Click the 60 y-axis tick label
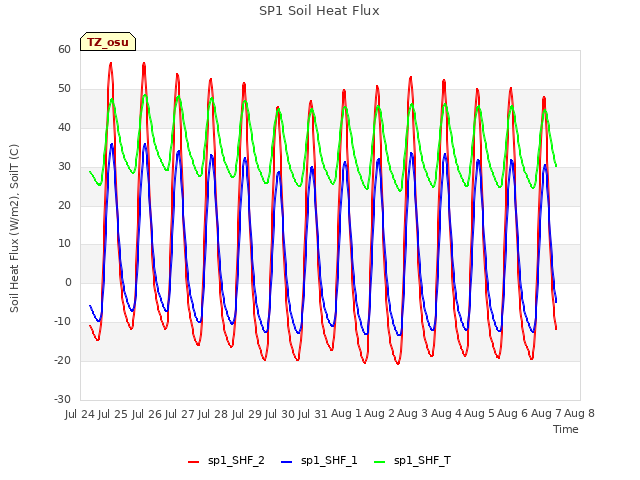The image size is (640, 480). (x=64, y=49)
